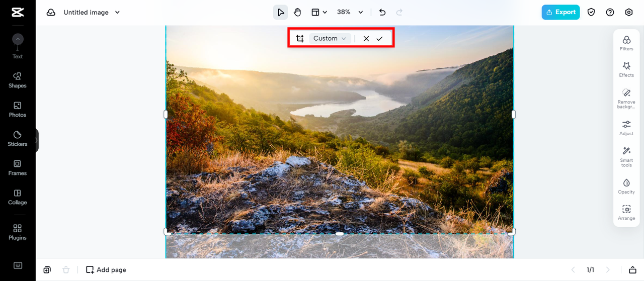The height and width of the screenshot is (281, 644).
Task: Open Smart tools panel
Action: 626,157
